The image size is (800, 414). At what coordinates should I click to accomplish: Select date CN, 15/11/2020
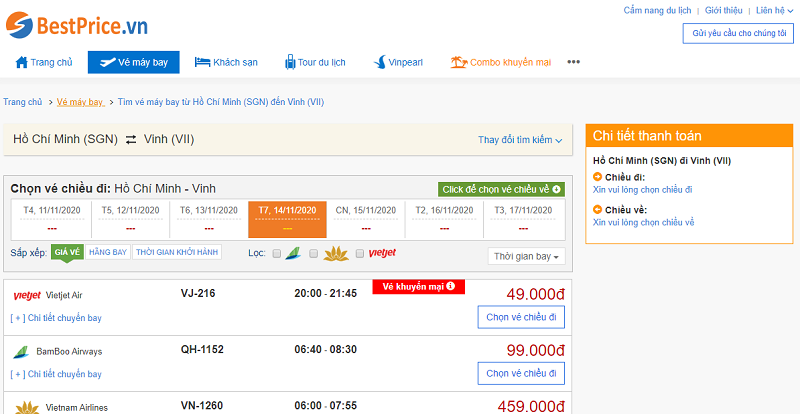pos(366,220)
